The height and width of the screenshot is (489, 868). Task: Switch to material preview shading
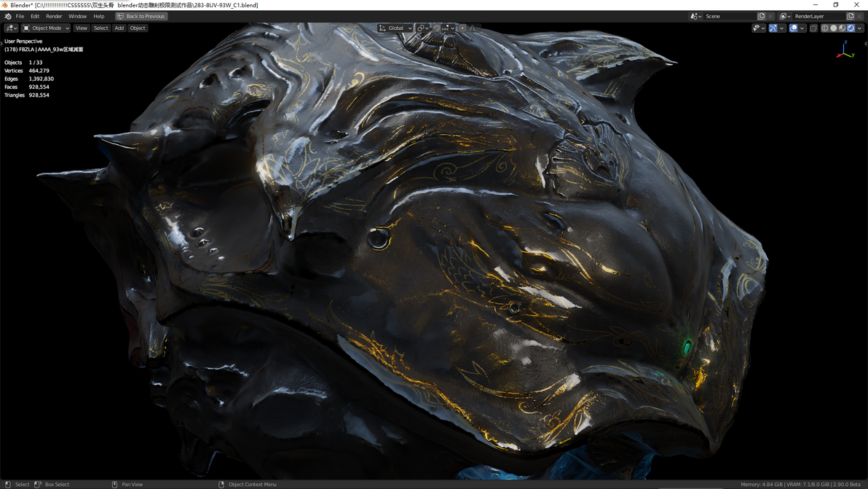tap(842, 28)
